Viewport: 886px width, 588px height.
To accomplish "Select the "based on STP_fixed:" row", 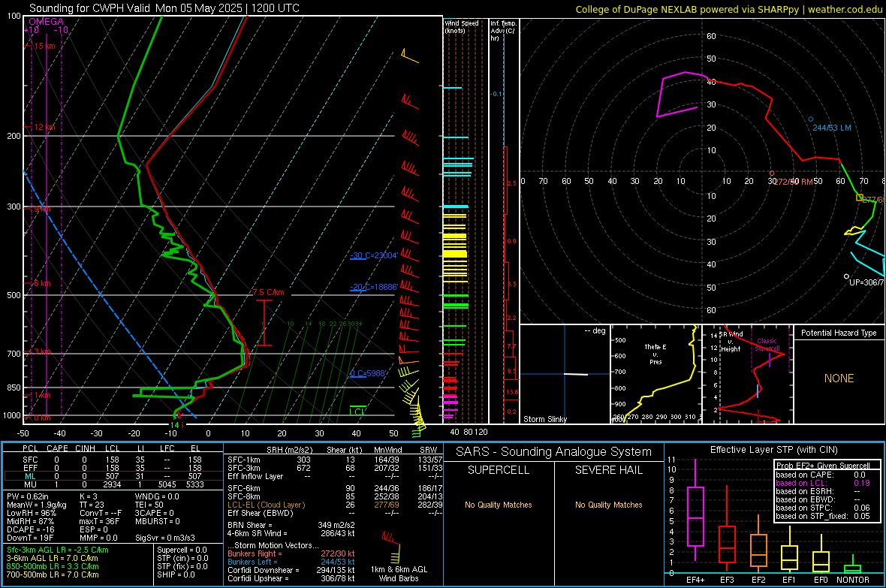I will 823,516.
